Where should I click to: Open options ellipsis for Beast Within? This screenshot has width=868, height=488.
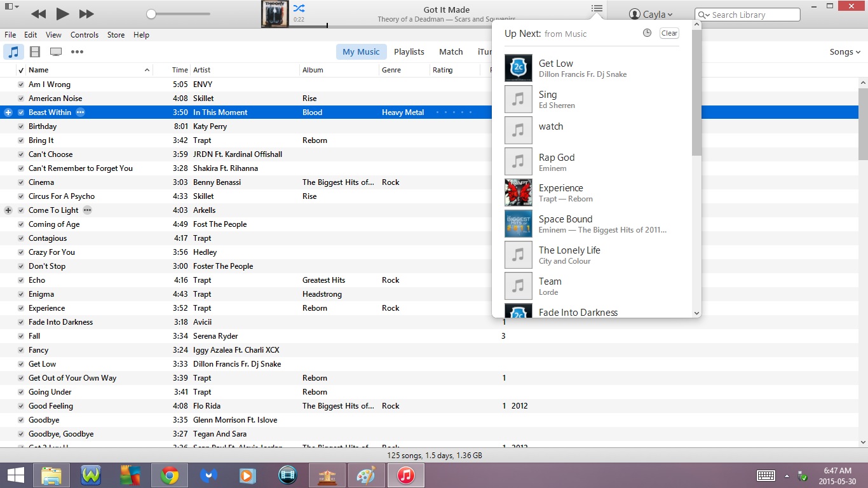tap(80, 112)
